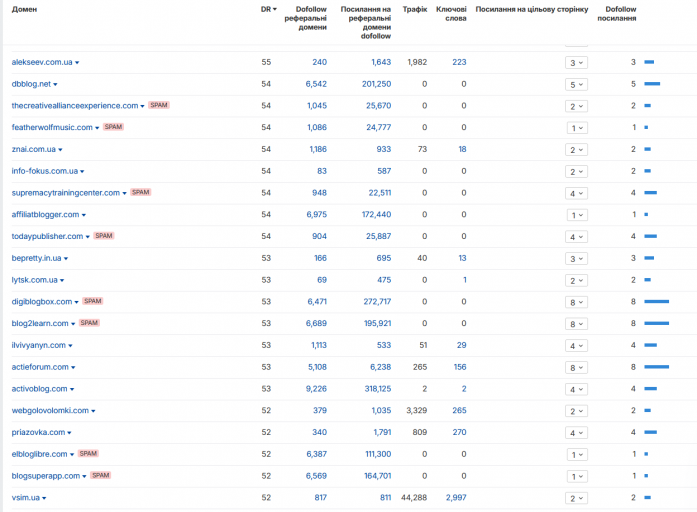697x512 pixels.
Task: Open target links dropdown for actieforum.com
Action: [x=577, y=368]
